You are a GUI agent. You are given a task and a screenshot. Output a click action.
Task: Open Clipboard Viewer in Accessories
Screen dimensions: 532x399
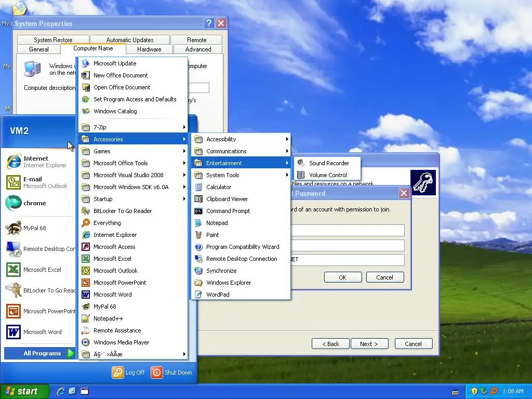[x=241, y=199]
